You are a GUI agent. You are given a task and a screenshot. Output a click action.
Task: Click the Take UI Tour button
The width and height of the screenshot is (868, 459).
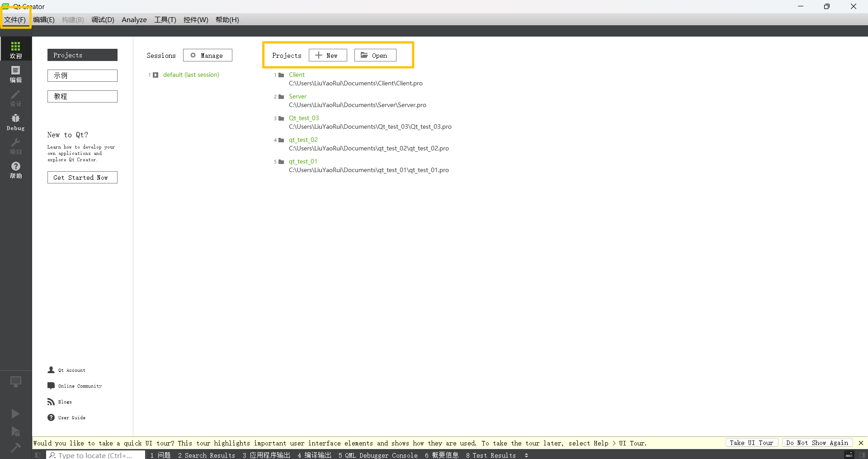pos(751,443)
